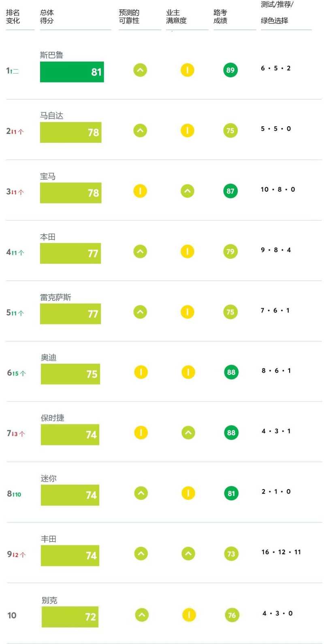Image resolution: width=324 pixels, height=644 pixels.
Task: Click Honda's overall score bar 77
Action: [70, 253]
